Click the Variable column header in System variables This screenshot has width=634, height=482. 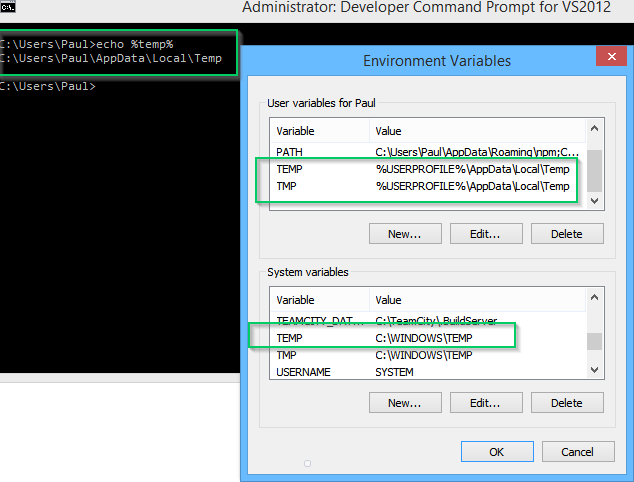tap(319, 300)
